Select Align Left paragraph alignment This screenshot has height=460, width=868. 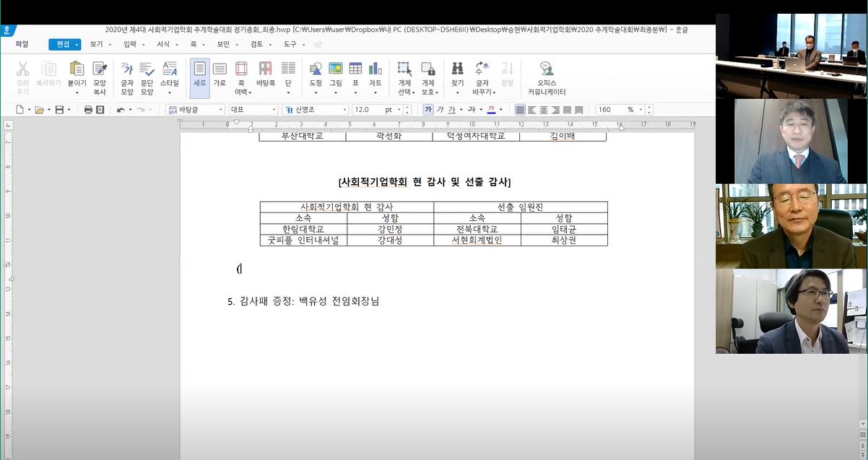532,110
